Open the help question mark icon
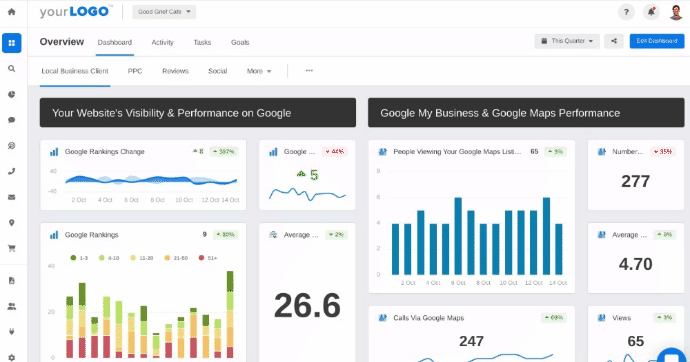690x362 pixels. [626, 12]
